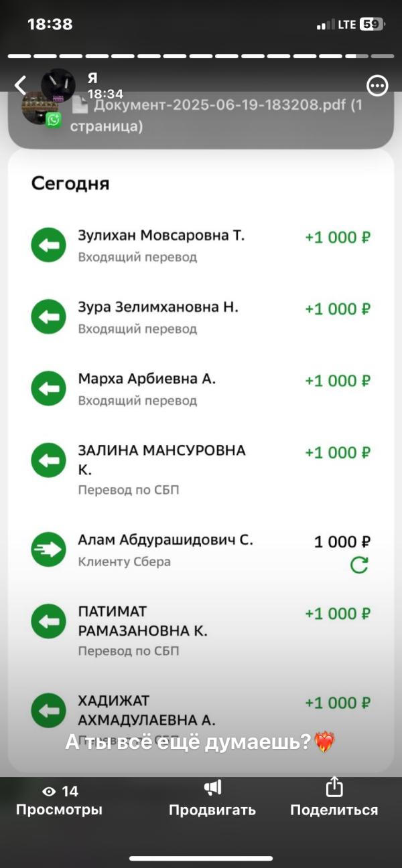Image resolution: width=402 pixels, height=868 pixels.
Task: Tap the back arrow icon
Action: (21, 85)
